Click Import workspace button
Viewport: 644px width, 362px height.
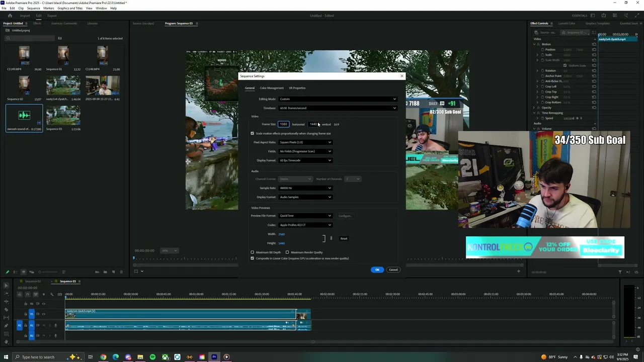[25, 16]
